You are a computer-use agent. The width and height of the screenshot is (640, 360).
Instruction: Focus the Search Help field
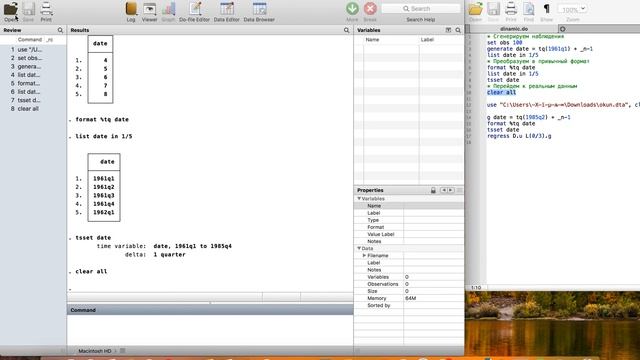point(421,9)
